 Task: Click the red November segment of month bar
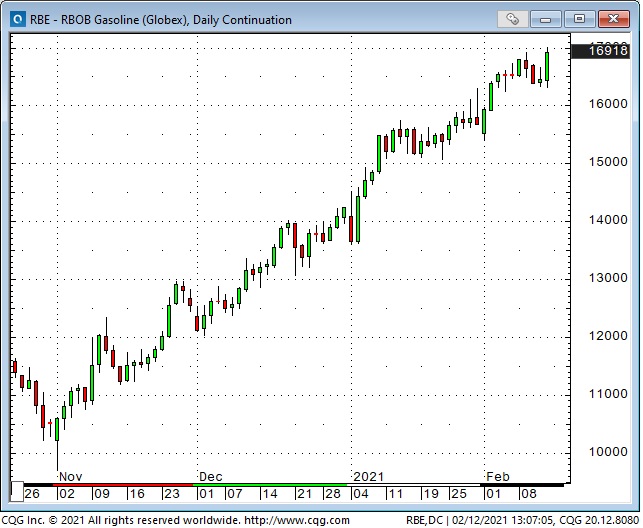pyautogui.click(x=123, y=485)
